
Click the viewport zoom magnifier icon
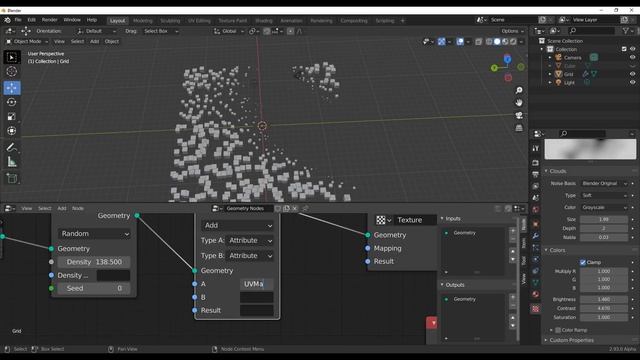pos(519,90)
